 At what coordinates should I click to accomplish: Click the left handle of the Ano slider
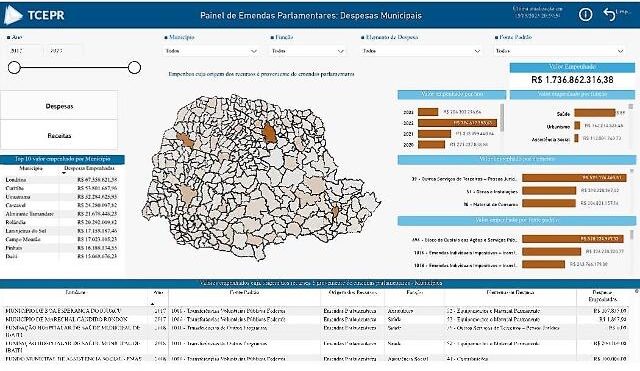click(14, 67)
